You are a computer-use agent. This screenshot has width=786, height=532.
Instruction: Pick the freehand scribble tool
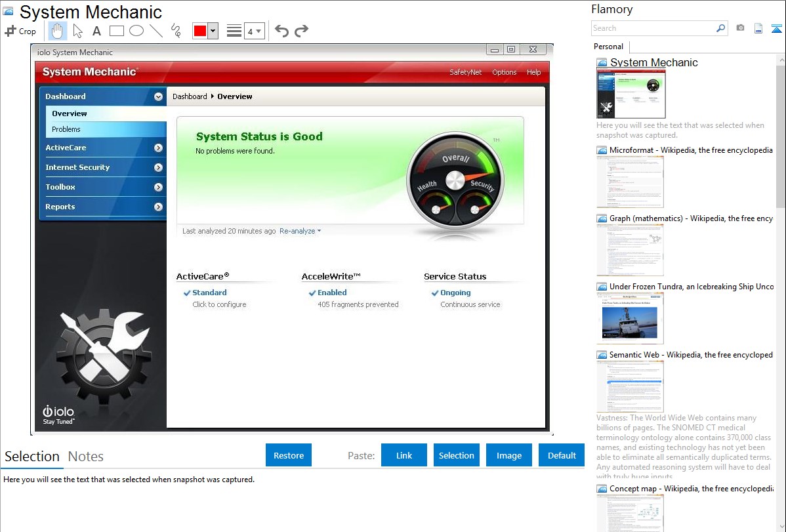tap(176, 31)
